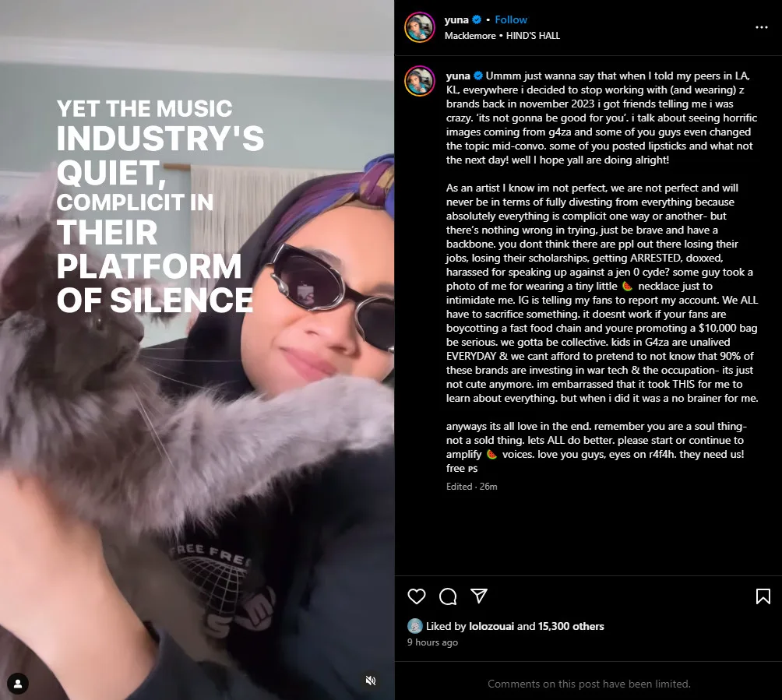The width and height of the screenshot is (782, 700).
Task: Open more options three-dot menu
Action: tap(762, 27)
